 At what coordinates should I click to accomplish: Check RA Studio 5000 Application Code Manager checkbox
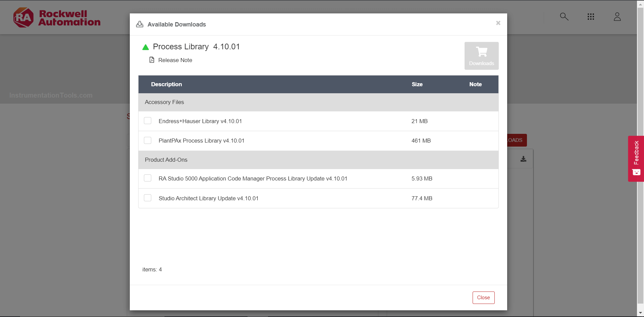148,178
